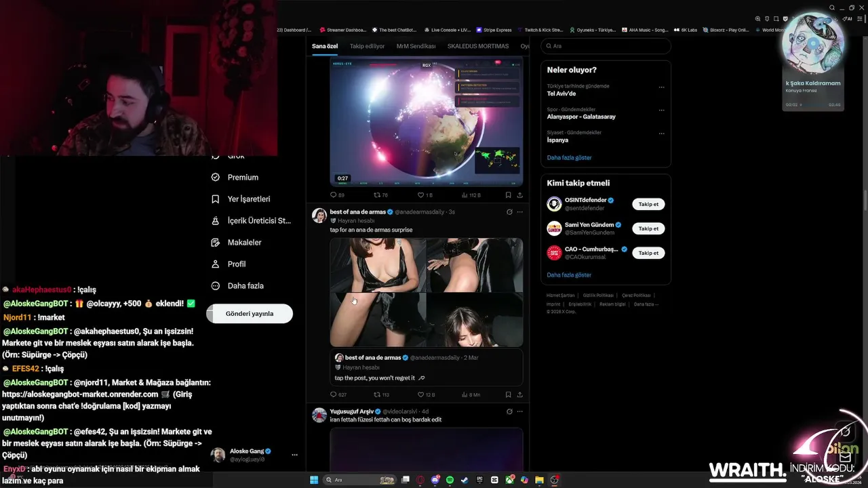Open İspanya trending topic
The image size is (868, 488).
pos(557,140)
